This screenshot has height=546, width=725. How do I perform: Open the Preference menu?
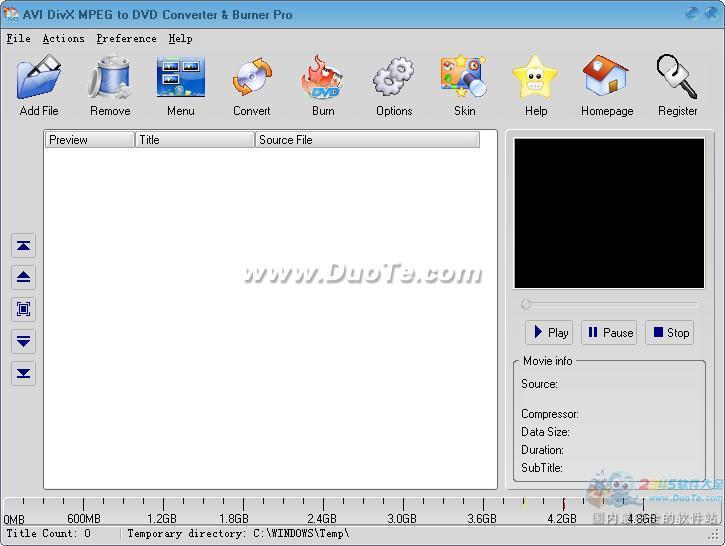tap(126, 38)
